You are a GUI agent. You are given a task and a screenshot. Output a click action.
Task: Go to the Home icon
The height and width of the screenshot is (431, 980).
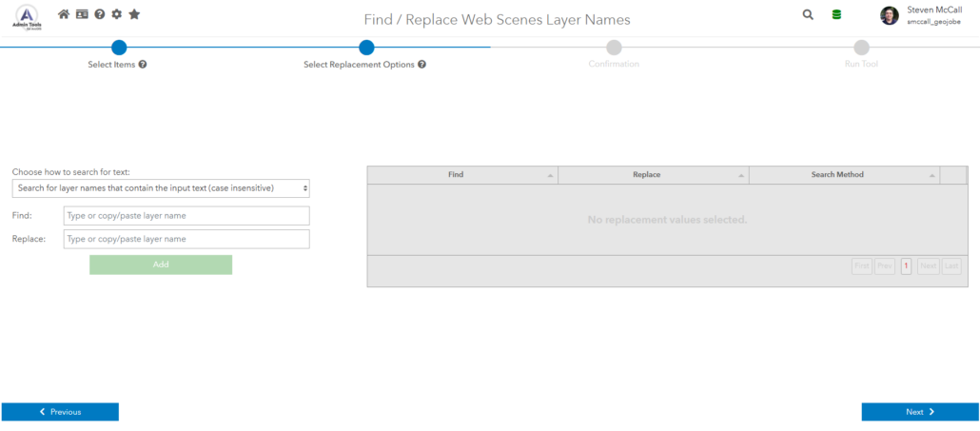pyautogui.click(x=64, y=14)
